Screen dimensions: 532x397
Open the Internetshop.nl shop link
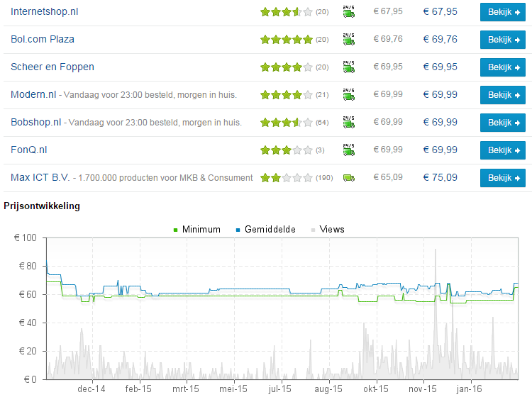[45, 11]
